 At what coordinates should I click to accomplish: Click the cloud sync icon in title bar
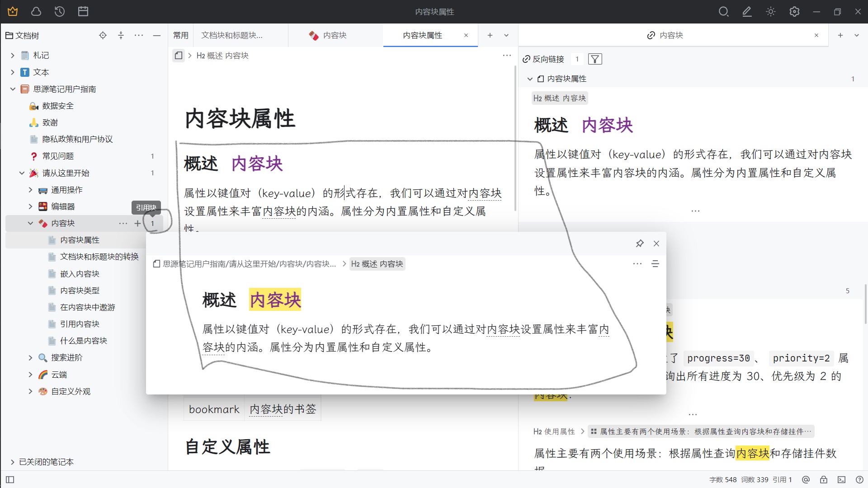click(x=36, y=12)
